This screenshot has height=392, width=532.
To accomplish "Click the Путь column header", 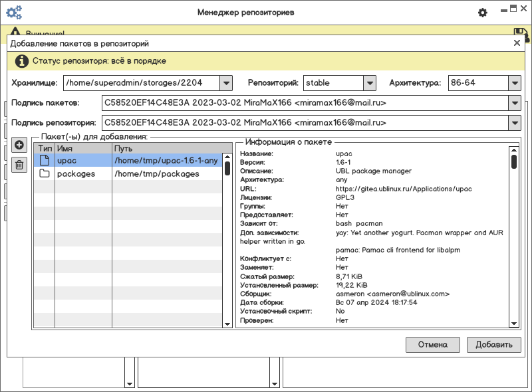I will [166, 149].
